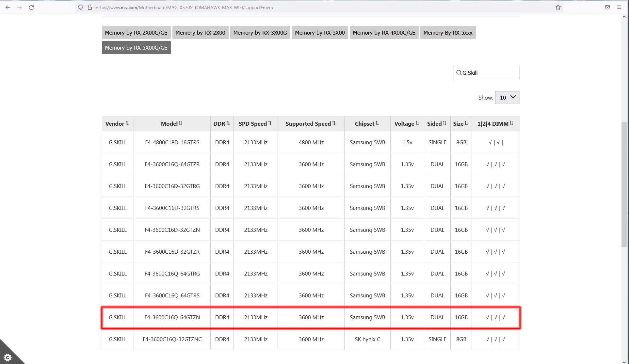Select Memory By RX-5xxx tab

pos(448,33)
